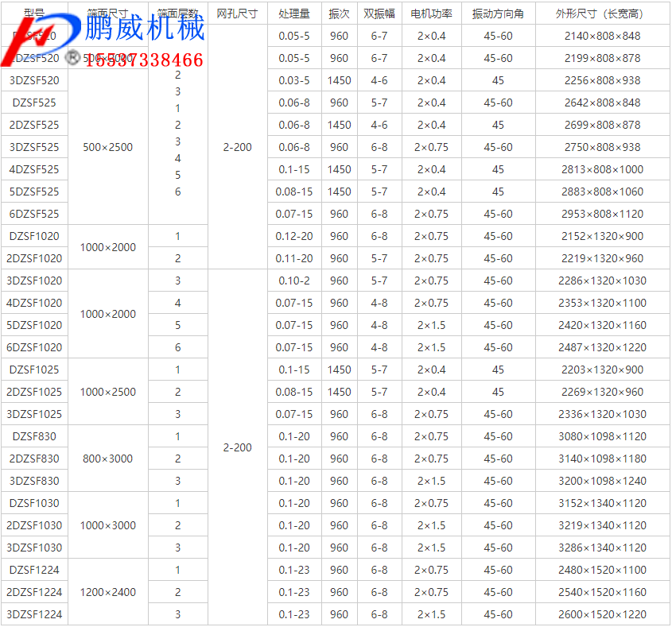Click the 6DZSF525 model name cell

(x=33, y=213)
